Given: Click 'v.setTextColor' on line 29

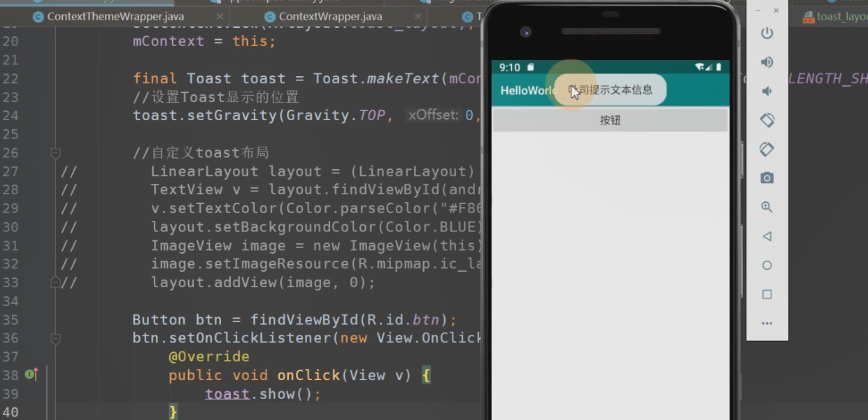Looking at the screenshot, I should [213, 208].
